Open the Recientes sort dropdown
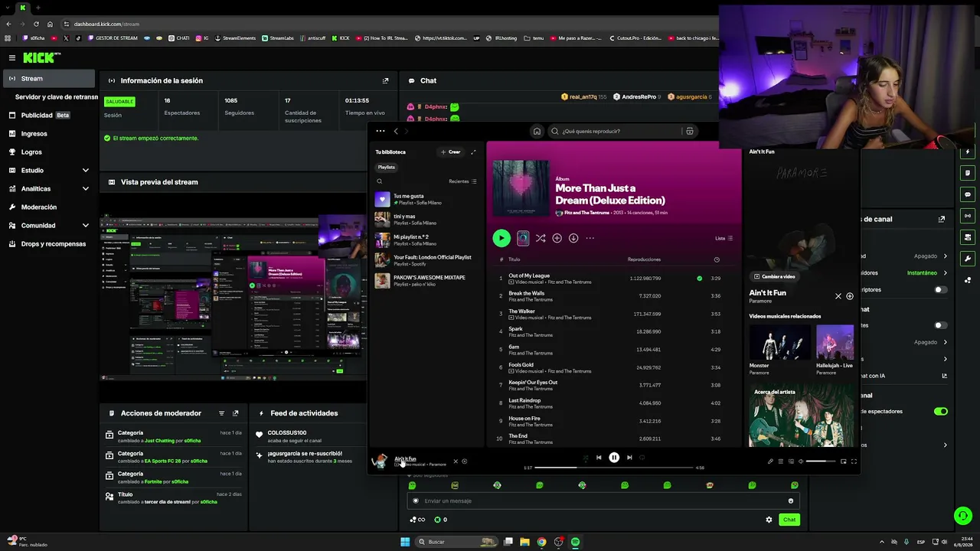 pyautogui.click(x=462, y=181)
